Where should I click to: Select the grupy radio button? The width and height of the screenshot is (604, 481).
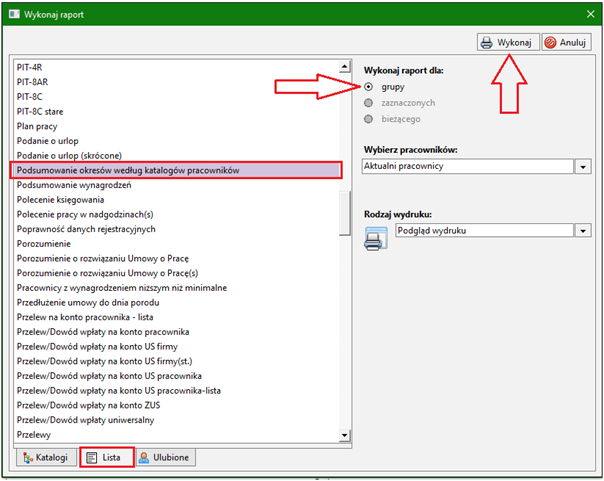[369, 87]
